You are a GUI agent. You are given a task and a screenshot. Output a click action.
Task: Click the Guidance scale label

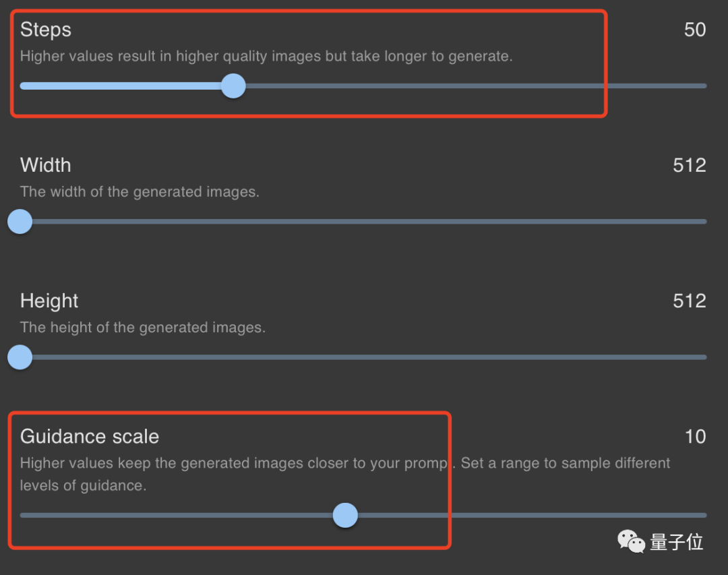[90, 437]
